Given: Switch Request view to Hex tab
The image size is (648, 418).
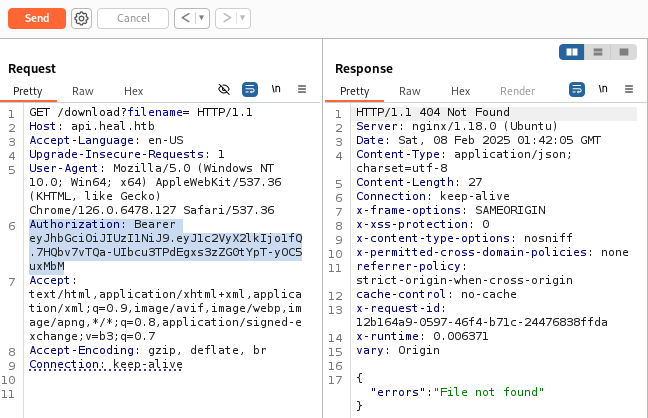Looking at the screenshot, I should pyautogui.click(x=133, y=91).
